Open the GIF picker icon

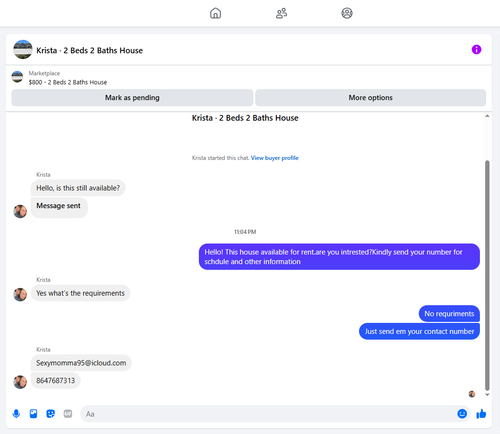68,414
